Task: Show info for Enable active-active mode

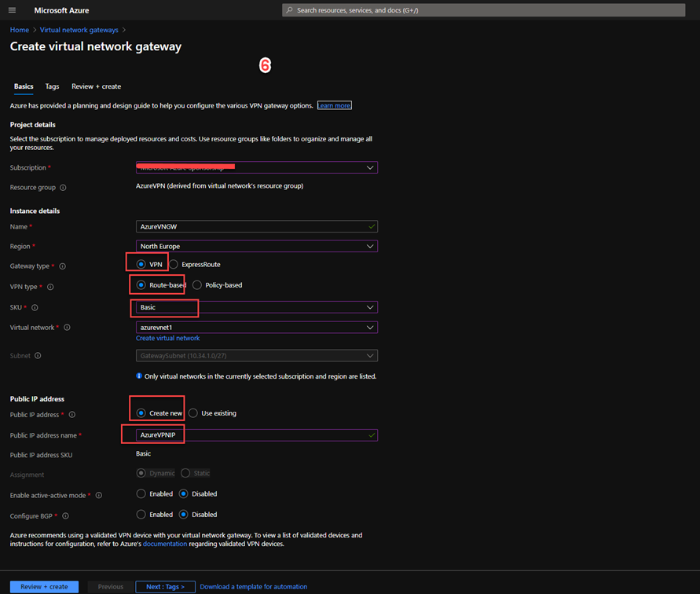Action: 99,495
